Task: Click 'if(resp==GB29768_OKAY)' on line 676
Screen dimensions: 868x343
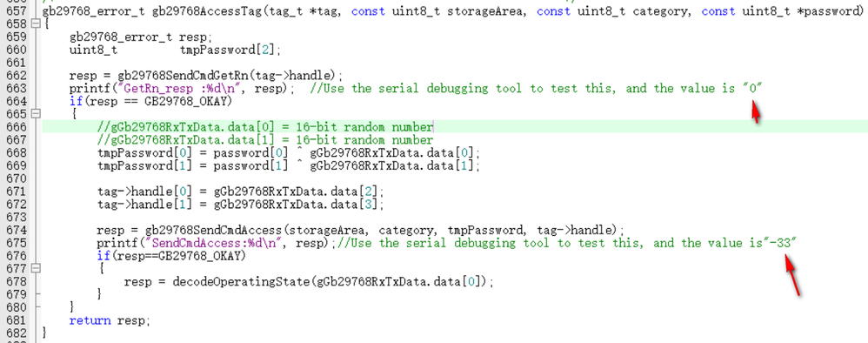Action: pos(171,256)
